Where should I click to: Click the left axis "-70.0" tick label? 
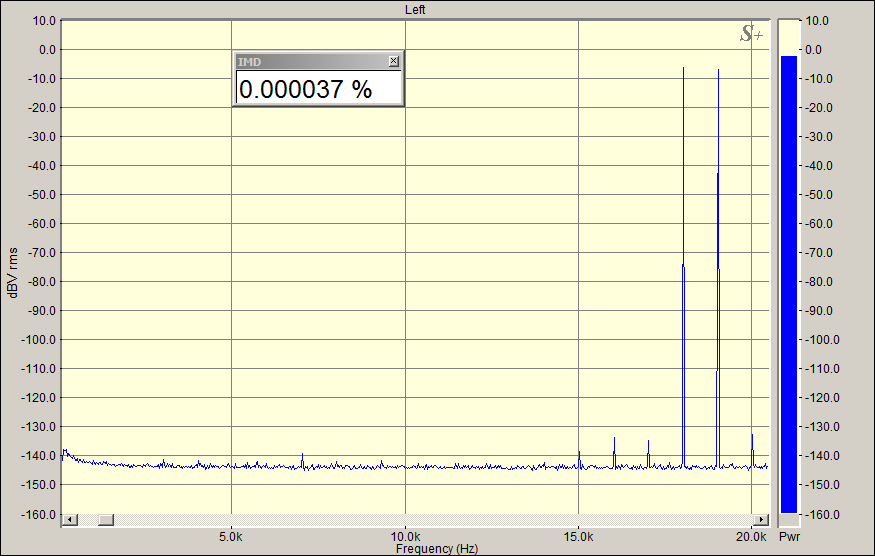click(x=42, y=252)
